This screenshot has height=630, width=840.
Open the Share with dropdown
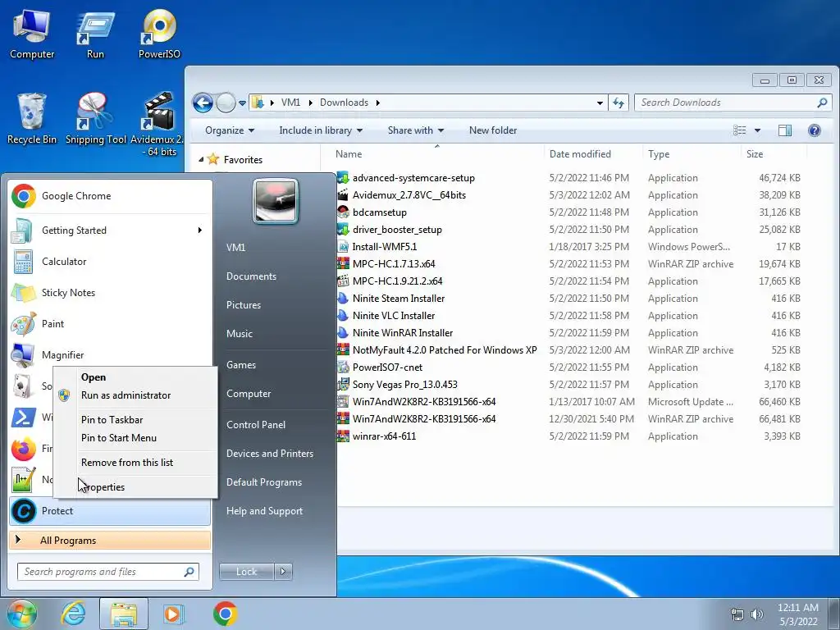[x=416, y=130]
